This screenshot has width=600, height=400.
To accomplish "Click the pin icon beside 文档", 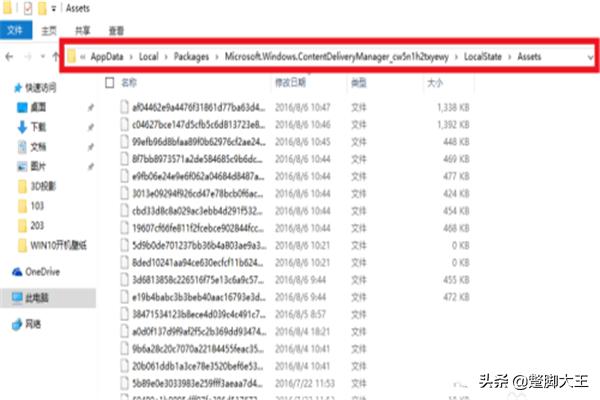I will pos(91,147).
